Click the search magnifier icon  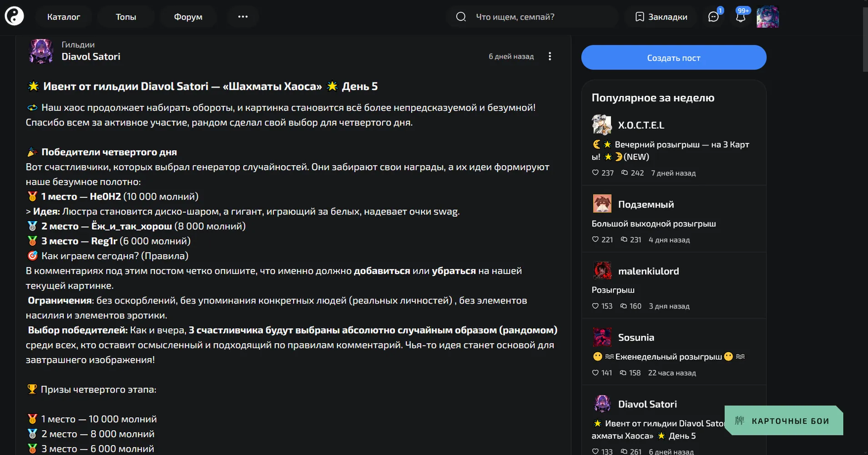[x=461, y=17]
